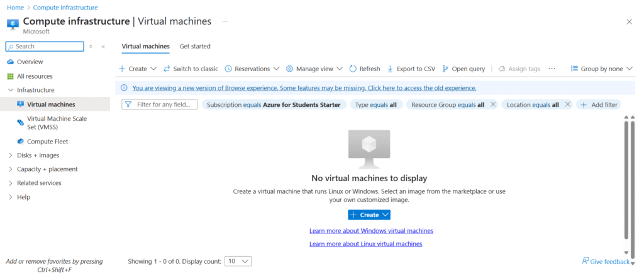The width and height of the screenshot is (644, 275).
Task: Remove the Location equals all filter
Action: coord(568,104)
